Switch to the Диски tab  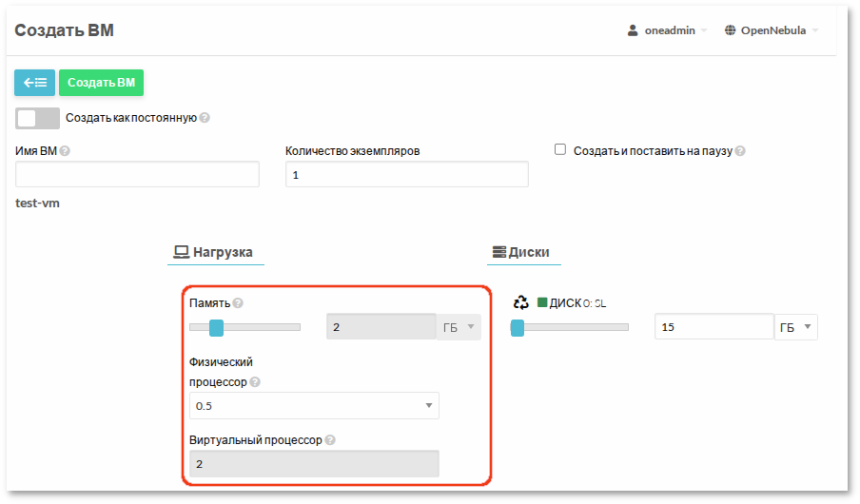521,253
